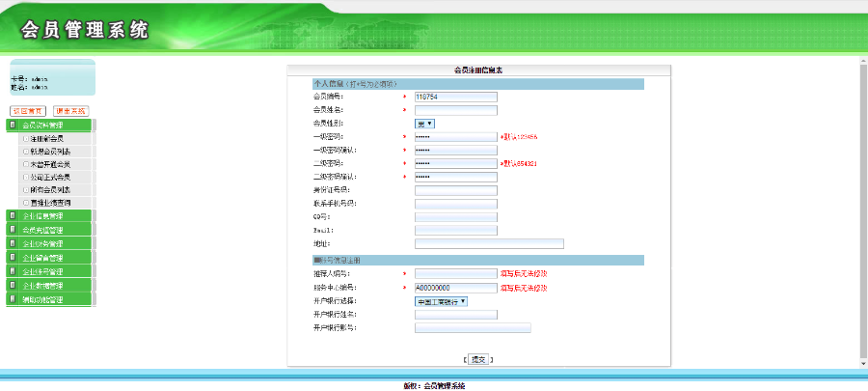The height and width of the screenshot is (391, 868).
Task: Click the book icon beside 企业留言管理
Action: (x=13, y=258)
